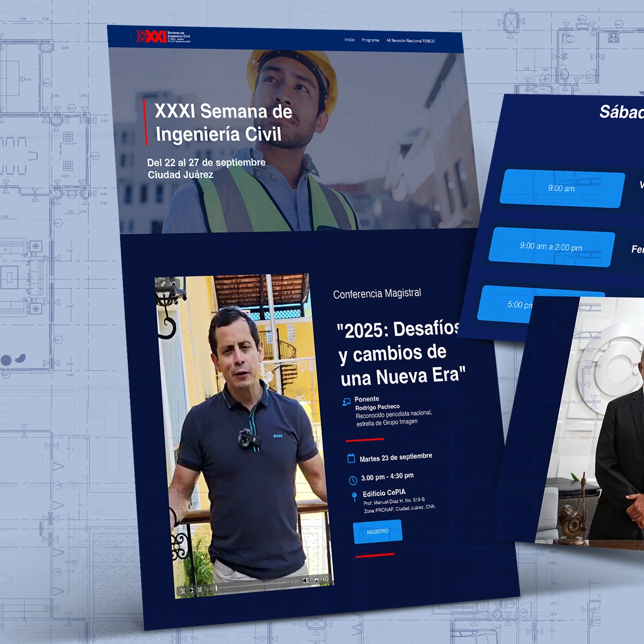The width and height of the screenshot is (644, 644).
Task: Click the text Del 22 al 27 de septiembre
Action: (x=207, y=162)
